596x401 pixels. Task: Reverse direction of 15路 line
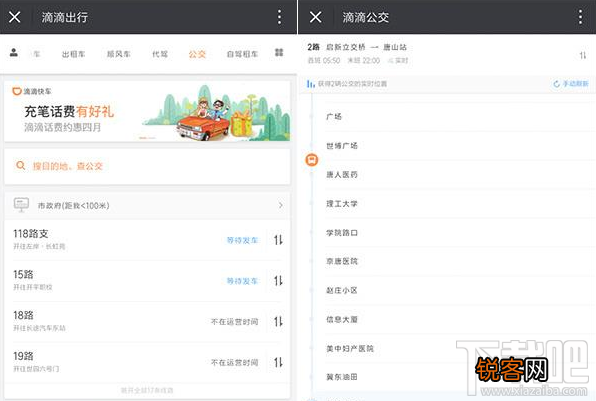278,281
